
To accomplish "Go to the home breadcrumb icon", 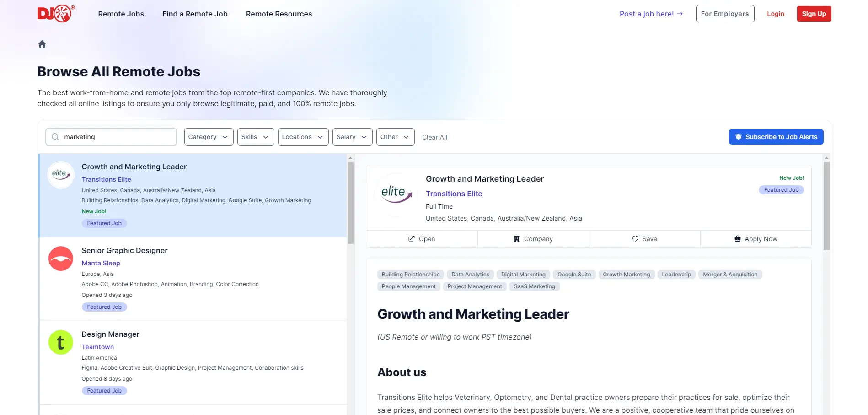I will 42,44.
